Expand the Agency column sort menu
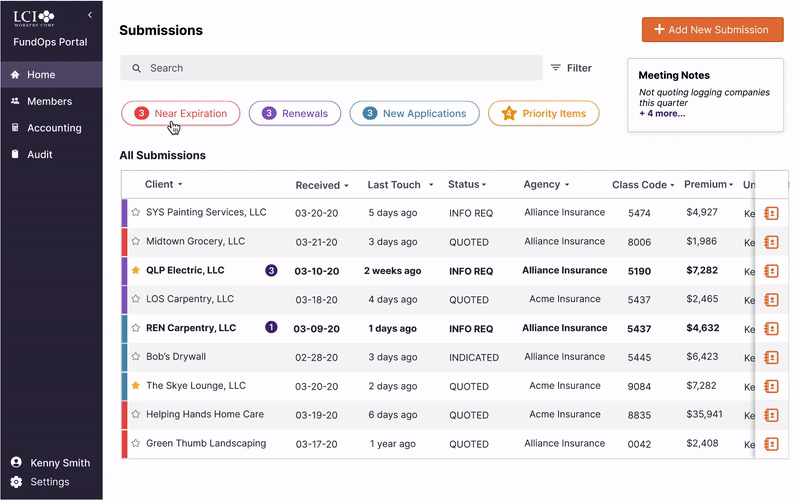This screenshot has width=800, height=500. point(568,185)
